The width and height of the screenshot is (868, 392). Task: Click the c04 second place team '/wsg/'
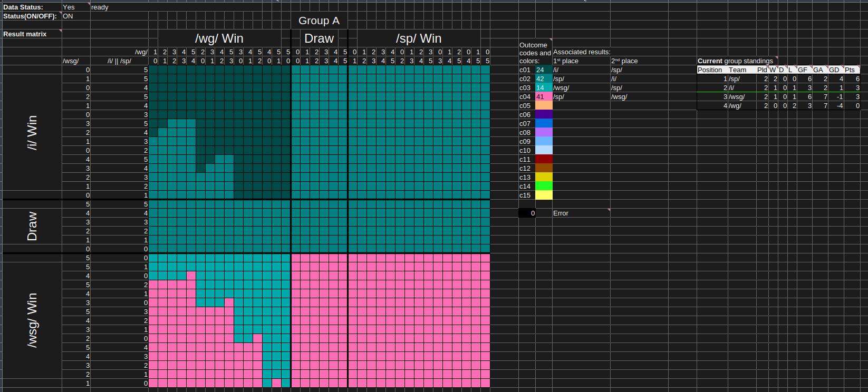coord(619,96)
